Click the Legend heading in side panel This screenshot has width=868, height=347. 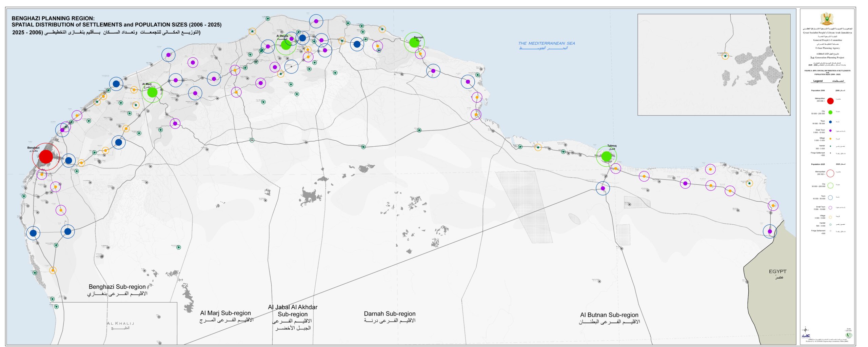tap(818, 81)
